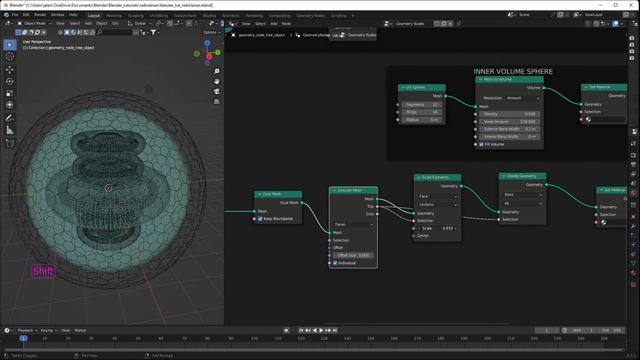The width and height of the screenshot is (640, 360).
Task: Open All mode dropdown in Delete Geometry node
Action: [522, 203]
